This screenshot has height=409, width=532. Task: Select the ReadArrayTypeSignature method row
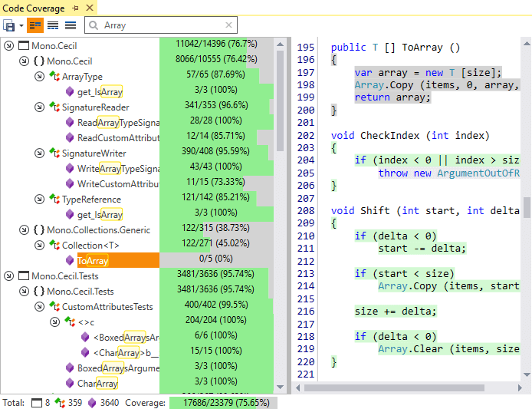coord(118,123)
